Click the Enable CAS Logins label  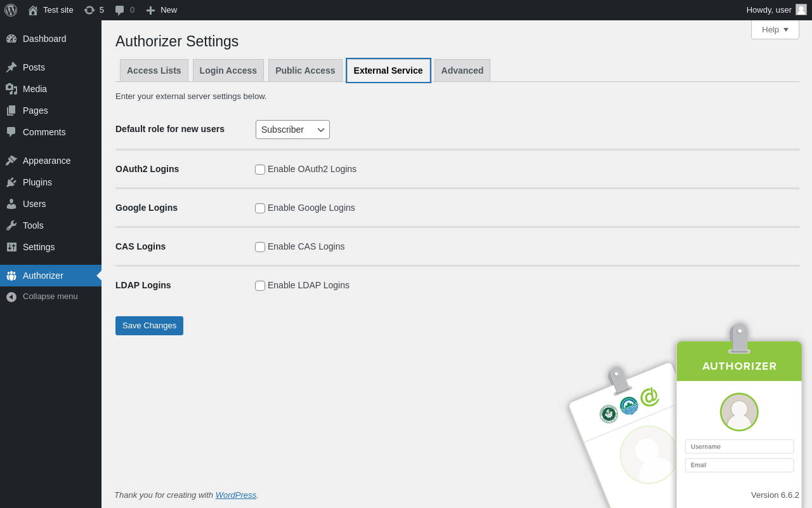306,246
